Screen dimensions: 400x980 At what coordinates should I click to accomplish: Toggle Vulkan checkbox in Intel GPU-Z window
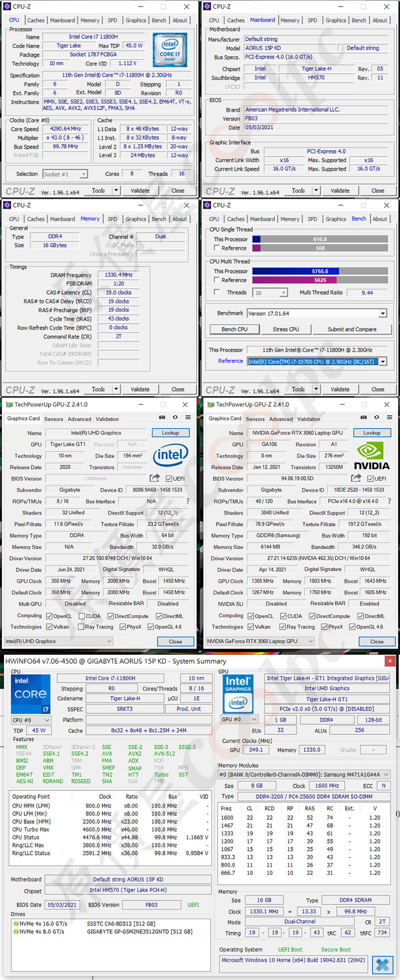coord(49,627)
